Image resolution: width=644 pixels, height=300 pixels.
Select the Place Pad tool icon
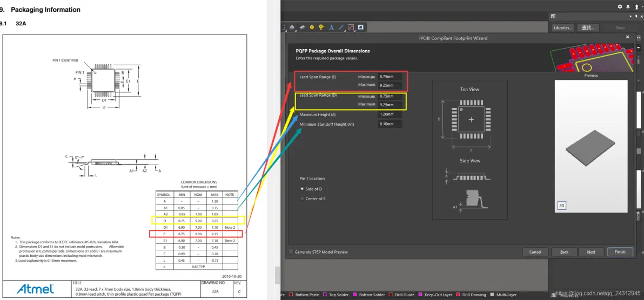[312, 28]
